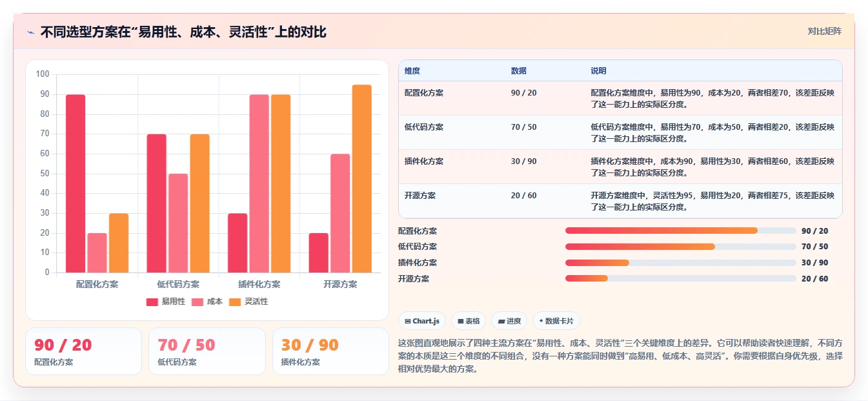868x401 pixels.
Task: Click the 数据卡片 pill tag
Action: (556, 321)
